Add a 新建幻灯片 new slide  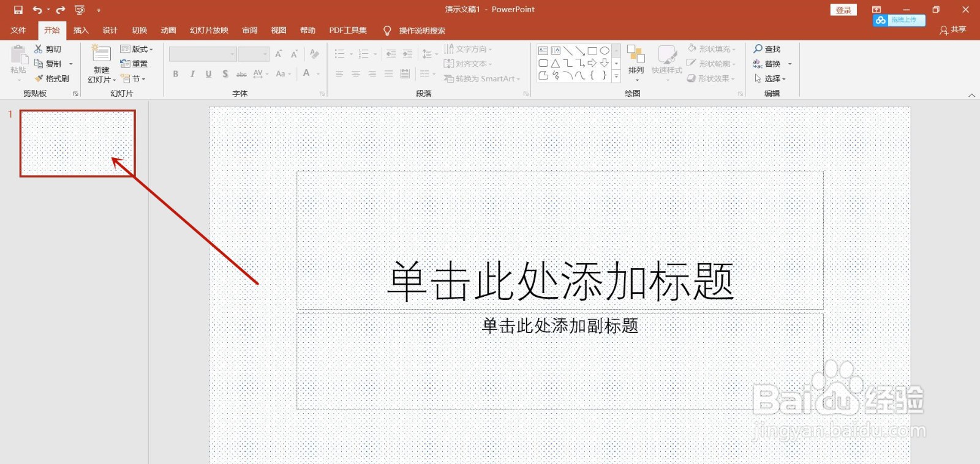click(101, 63)
